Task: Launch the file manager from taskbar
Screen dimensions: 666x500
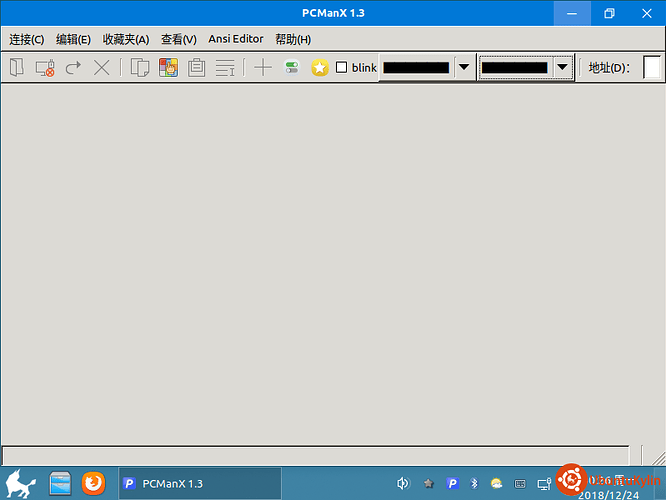Action: (60, 483)
